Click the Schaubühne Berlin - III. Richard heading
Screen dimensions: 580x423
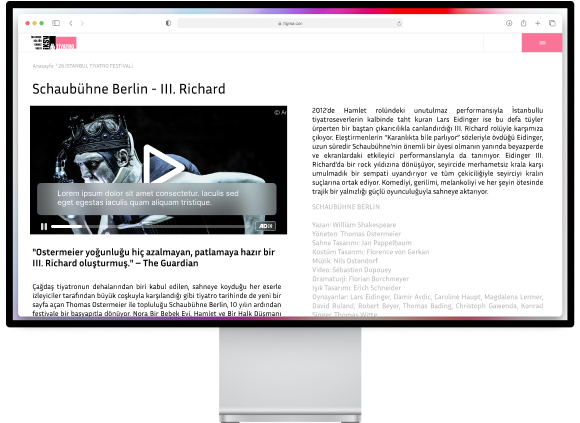(129, 89)
